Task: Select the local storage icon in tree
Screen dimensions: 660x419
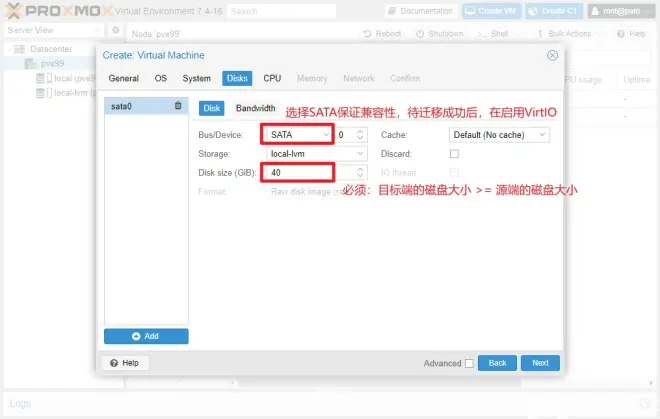Action: tap(42, 78)
